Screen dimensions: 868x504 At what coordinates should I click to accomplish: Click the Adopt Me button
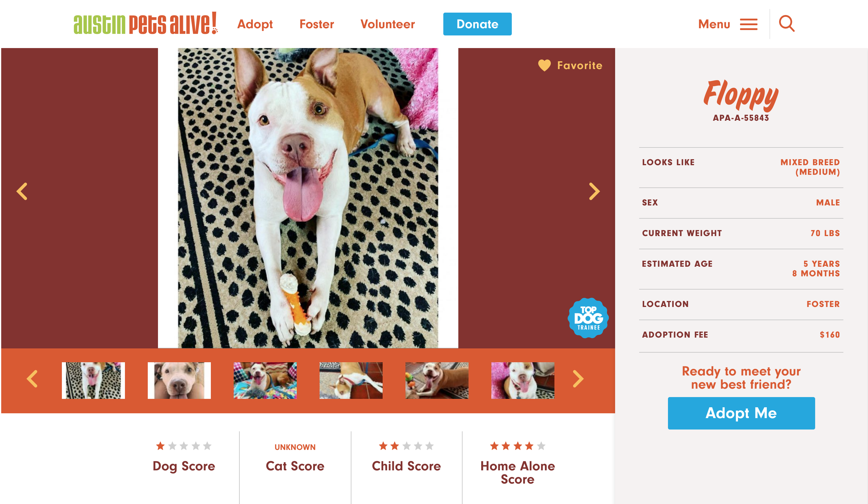click(x=741, y=413)
